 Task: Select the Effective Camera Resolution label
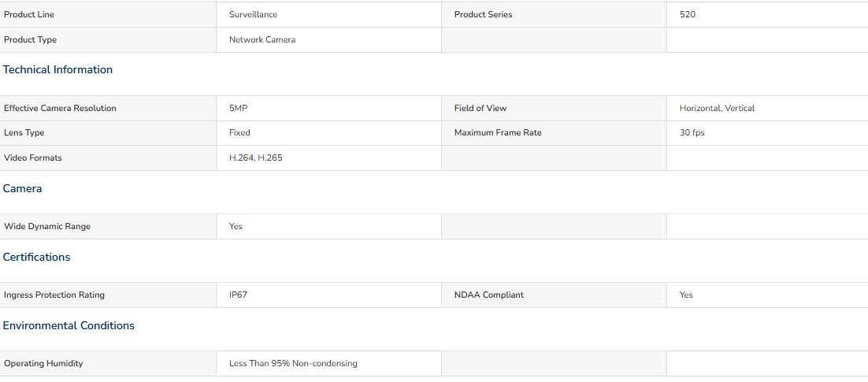point(61,108)
